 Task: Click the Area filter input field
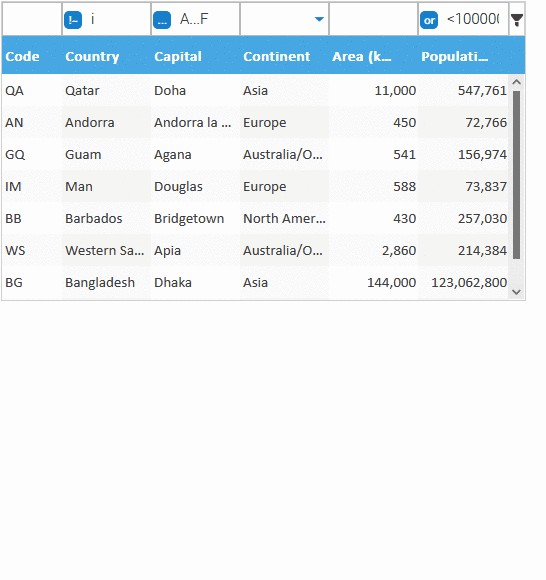(x=373, y=19)
